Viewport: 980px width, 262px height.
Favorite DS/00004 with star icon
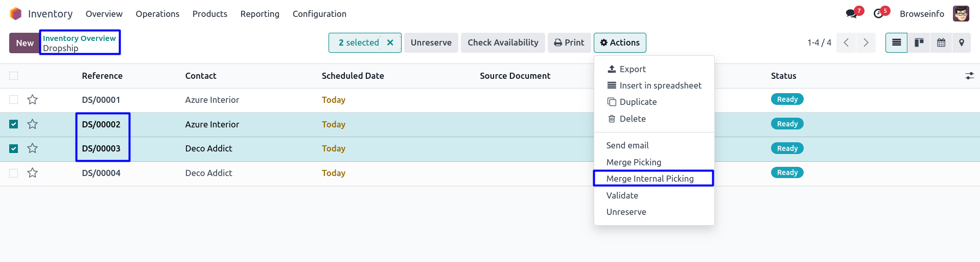pos(33,173)
